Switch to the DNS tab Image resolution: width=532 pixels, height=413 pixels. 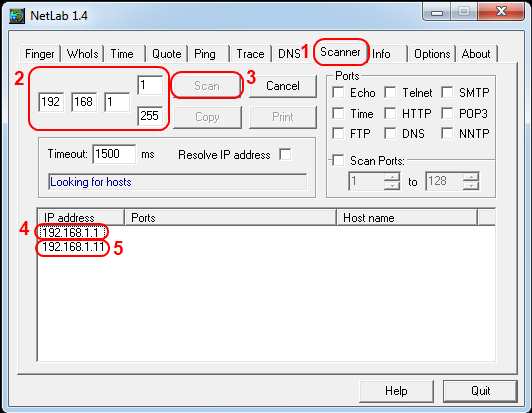click(x=289, y=54)
